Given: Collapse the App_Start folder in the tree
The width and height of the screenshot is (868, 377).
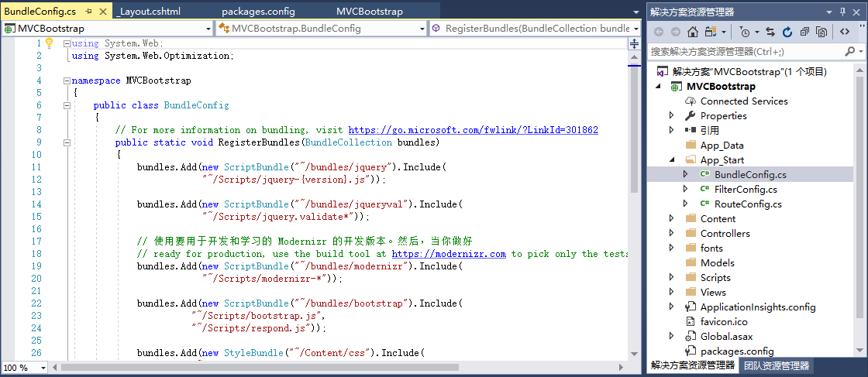Looking at the screenshot, I should 672,160.
